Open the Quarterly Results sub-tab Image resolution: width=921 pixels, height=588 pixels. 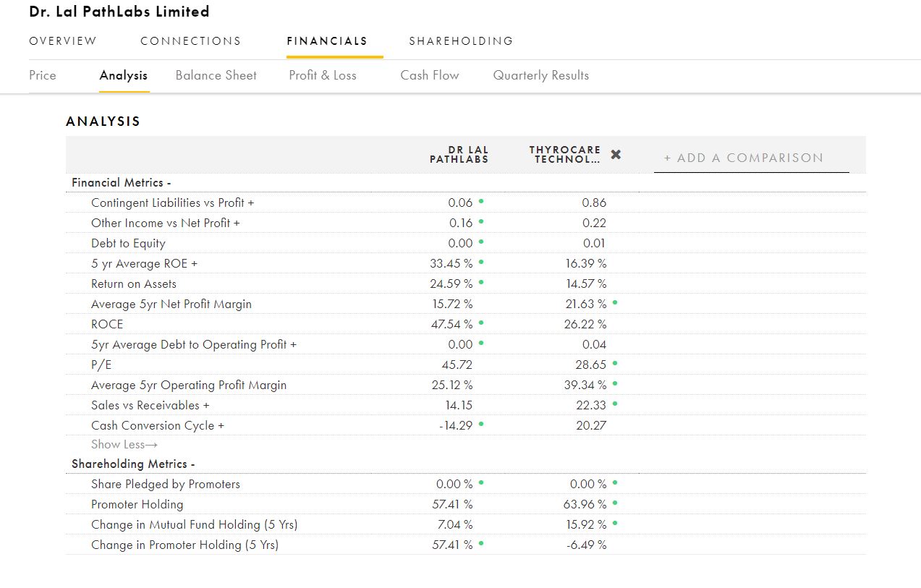[x=540, y=75]
